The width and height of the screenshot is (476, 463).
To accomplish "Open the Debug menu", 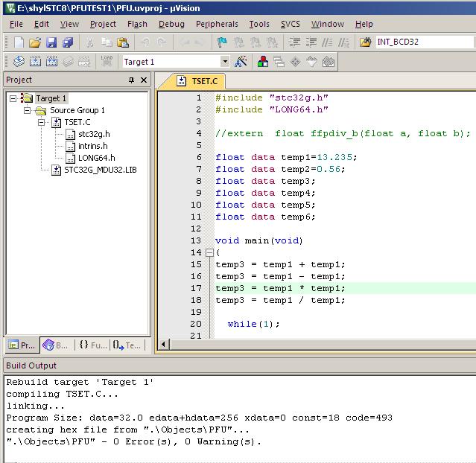I will [171, 24].
